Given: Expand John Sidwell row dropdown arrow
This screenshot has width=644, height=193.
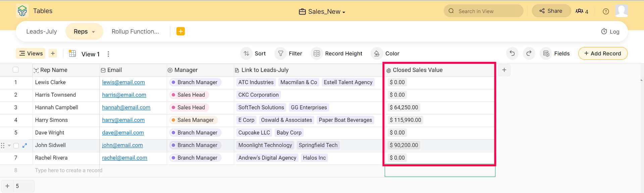Looking at the screenshot, I should [9, 145].
